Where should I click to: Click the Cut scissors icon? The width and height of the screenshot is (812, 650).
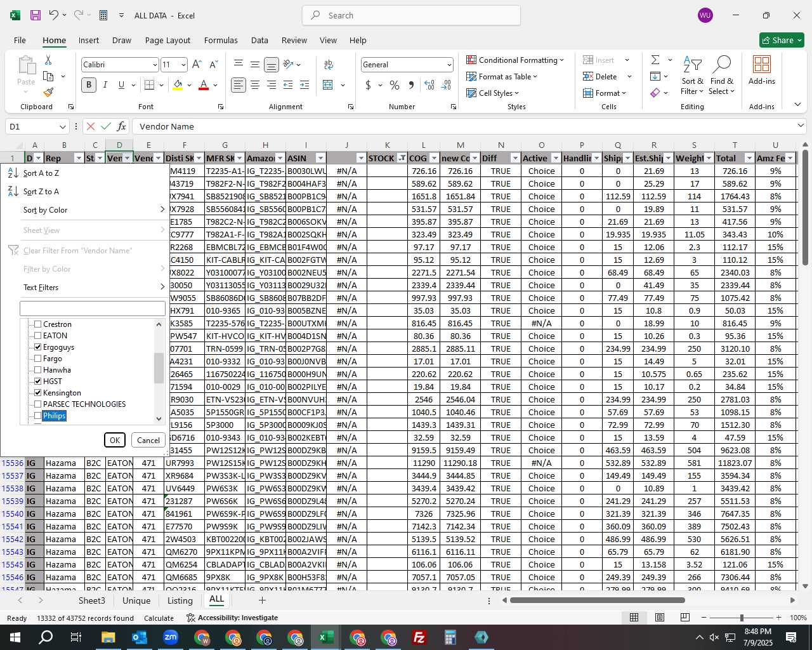click(x=48, y=60)
